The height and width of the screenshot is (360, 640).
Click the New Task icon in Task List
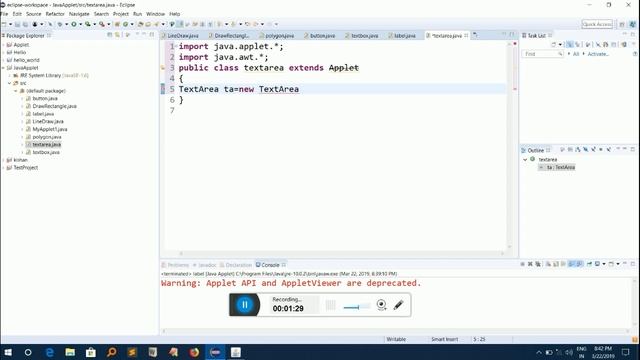pyautogui.click(x=554, y=44)
